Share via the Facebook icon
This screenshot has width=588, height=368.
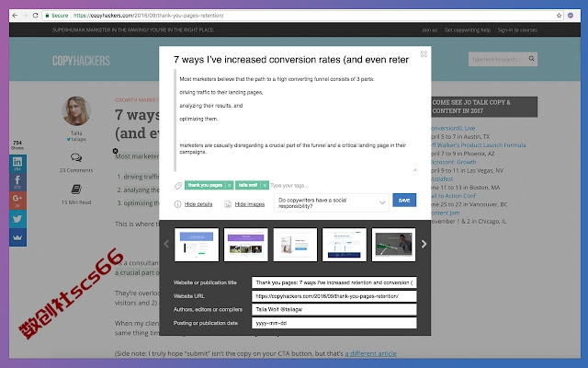[x=17, y=182]
